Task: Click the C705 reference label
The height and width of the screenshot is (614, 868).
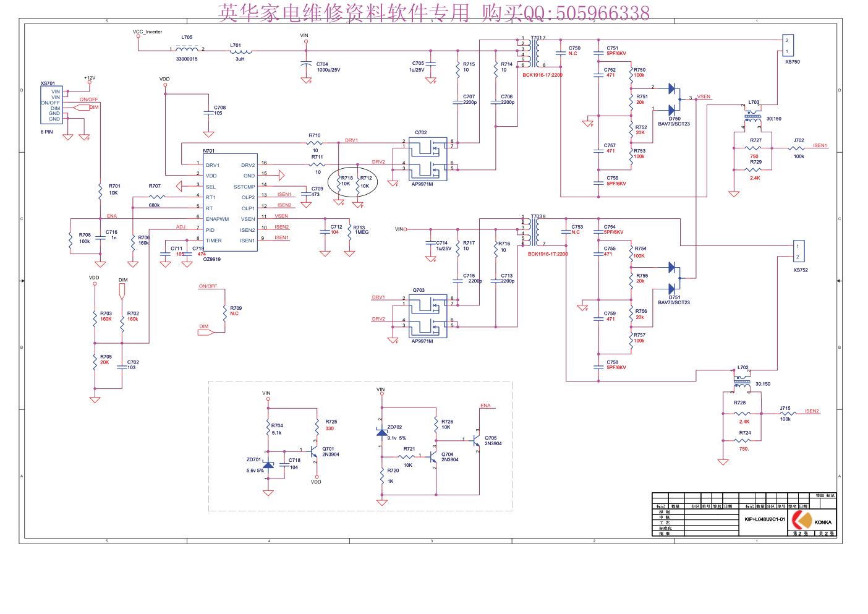Action: point(418,63)
